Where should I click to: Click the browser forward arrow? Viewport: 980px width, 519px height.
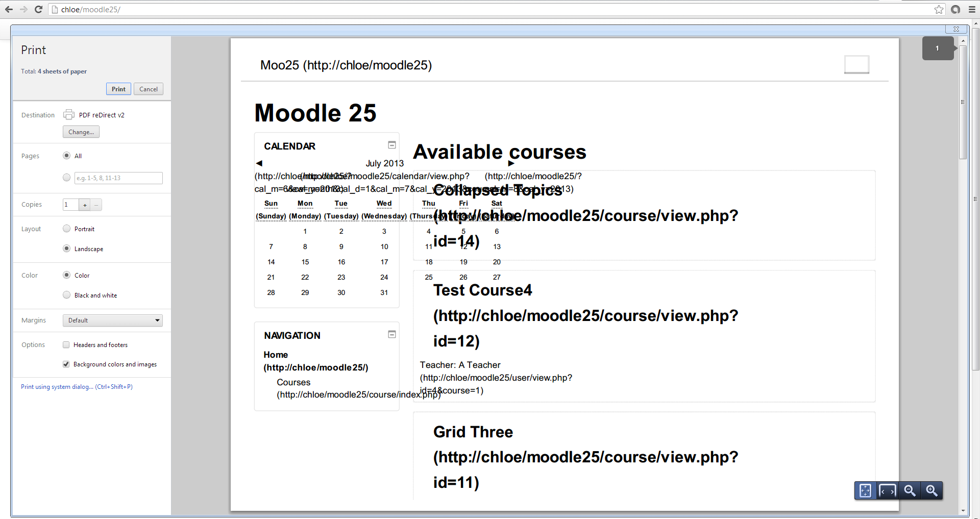(23, 9)
